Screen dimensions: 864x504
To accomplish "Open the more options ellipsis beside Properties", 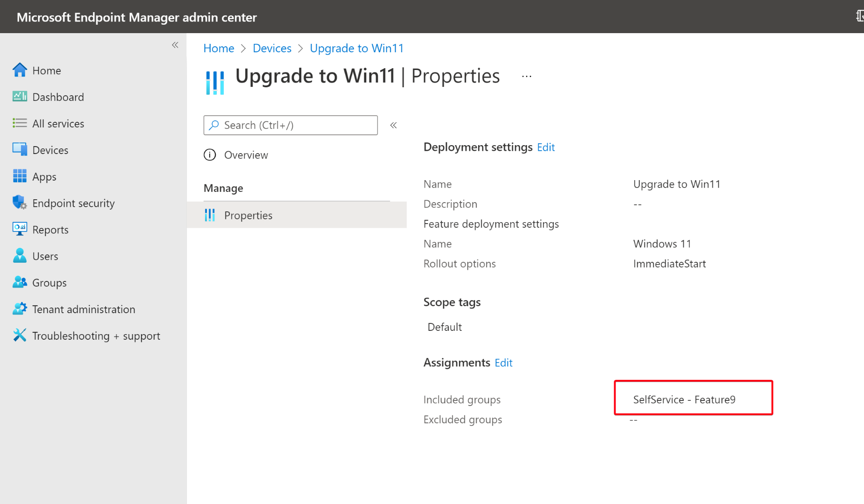I will tap(527, 77).
